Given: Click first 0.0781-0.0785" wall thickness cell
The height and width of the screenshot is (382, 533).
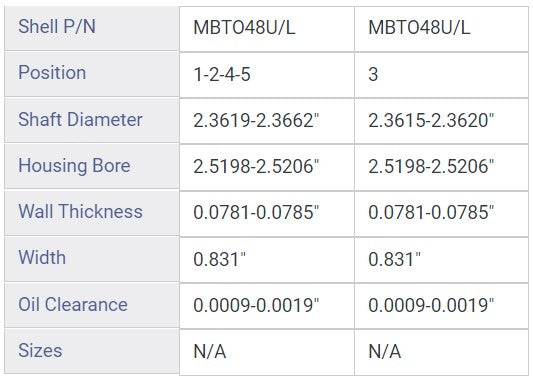Looking at the screenshot, I should point(267,214).
